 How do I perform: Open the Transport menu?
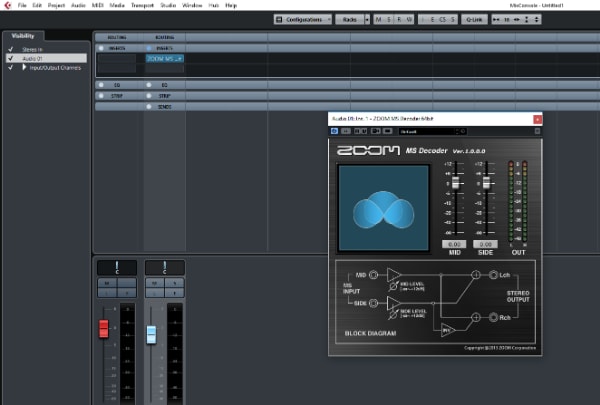142,5
